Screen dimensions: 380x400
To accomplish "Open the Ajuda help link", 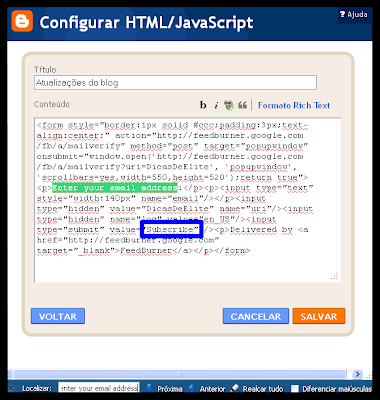I will click(354, 14).
